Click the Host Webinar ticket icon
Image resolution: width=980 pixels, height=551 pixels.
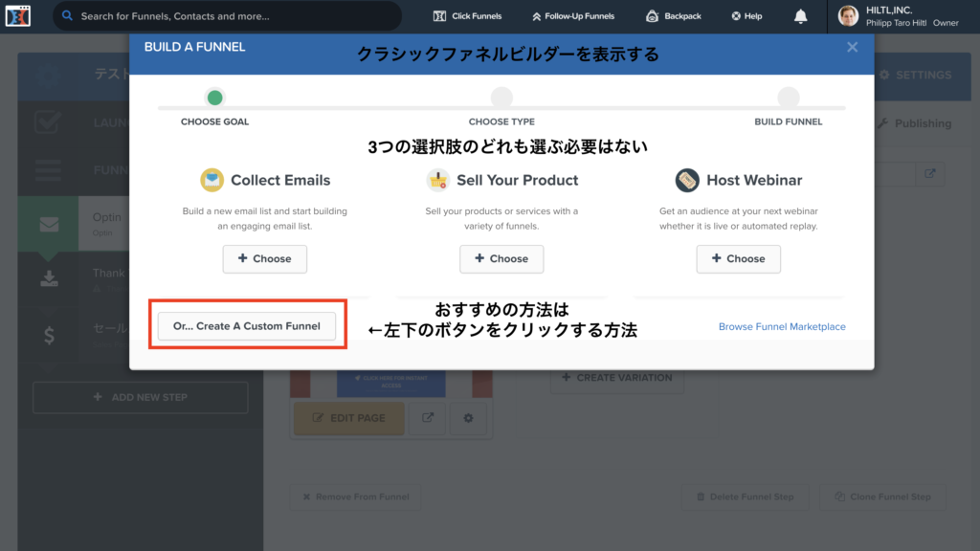(687, 180)
